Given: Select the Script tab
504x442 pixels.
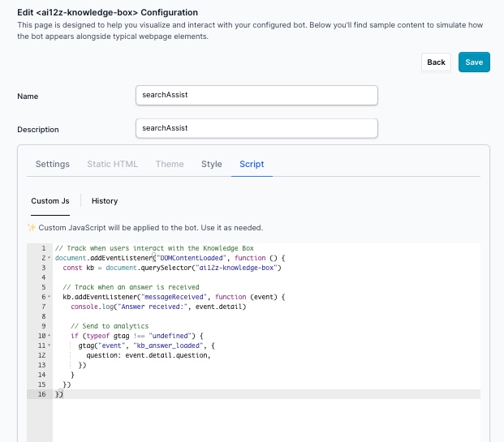Looking at the screenshot, I should click(252, 164).
